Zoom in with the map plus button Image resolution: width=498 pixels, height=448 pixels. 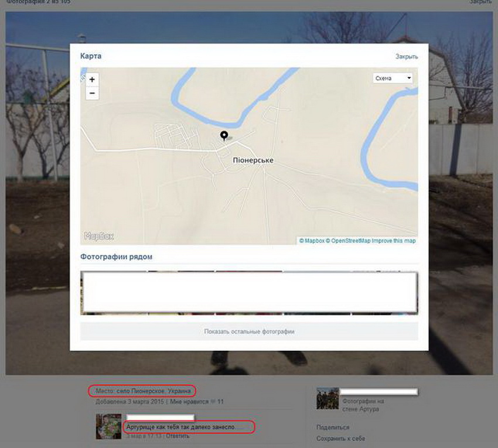[x=92, y=80]
